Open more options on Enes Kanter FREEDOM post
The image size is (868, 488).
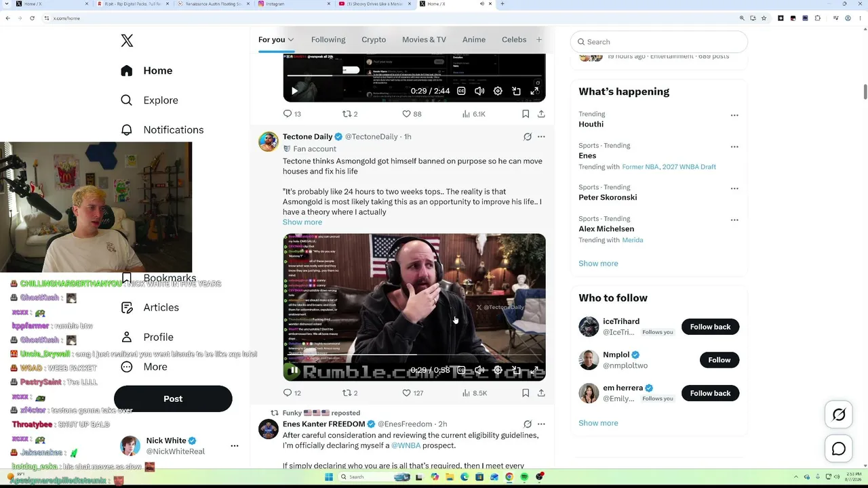click(541, 424)
